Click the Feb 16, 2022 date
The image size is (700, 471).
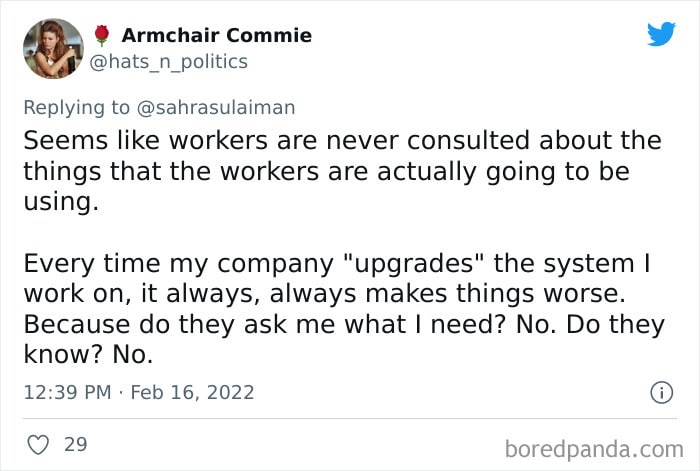[x=192, y=392]
